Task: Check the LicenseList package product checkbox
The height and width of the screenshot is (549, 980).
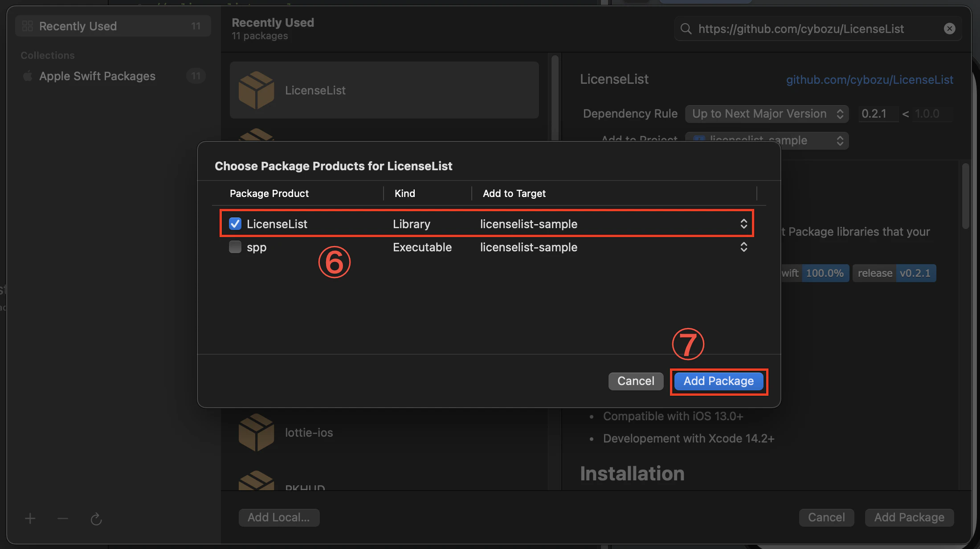Action: pyautogui.click(x=235, y=224)
